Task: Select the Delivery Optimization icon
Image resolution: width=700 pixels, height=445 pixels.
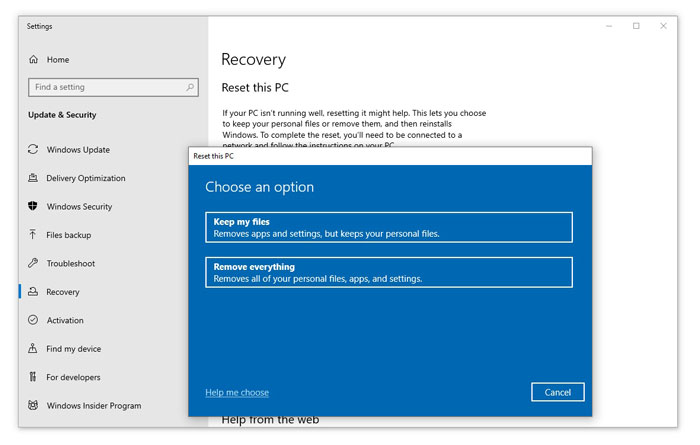Action: (33, 178)
